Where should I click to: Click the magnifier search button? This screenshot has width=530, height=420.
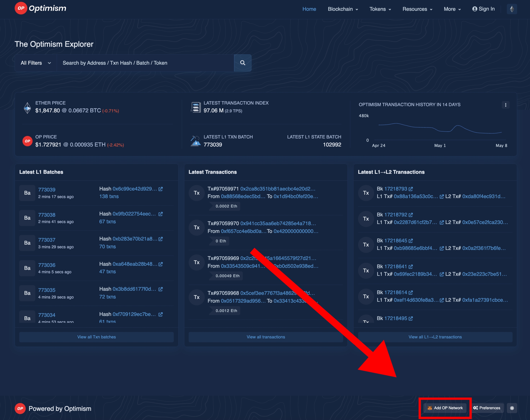click(x=242, y=63)
